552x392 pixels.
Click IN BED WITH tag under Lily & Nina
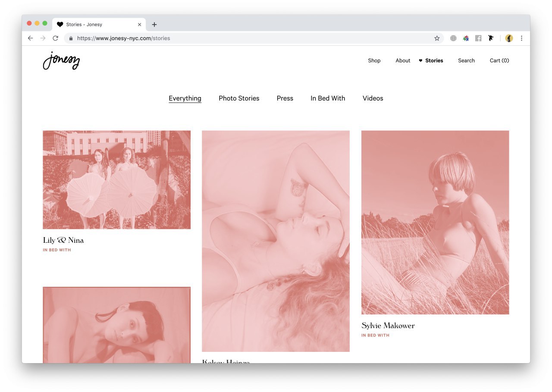pos(57,250)
